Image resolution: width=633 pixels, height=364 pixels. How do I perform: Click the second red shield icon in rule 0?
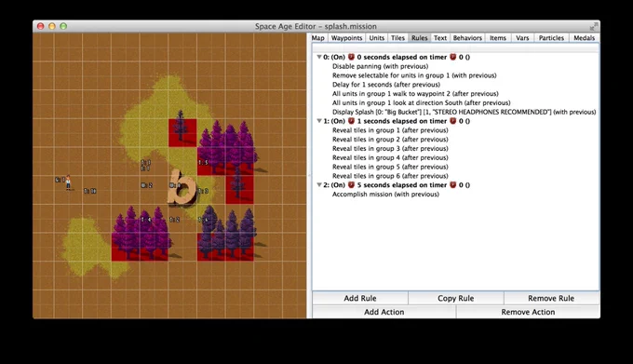tap(453, 57)
